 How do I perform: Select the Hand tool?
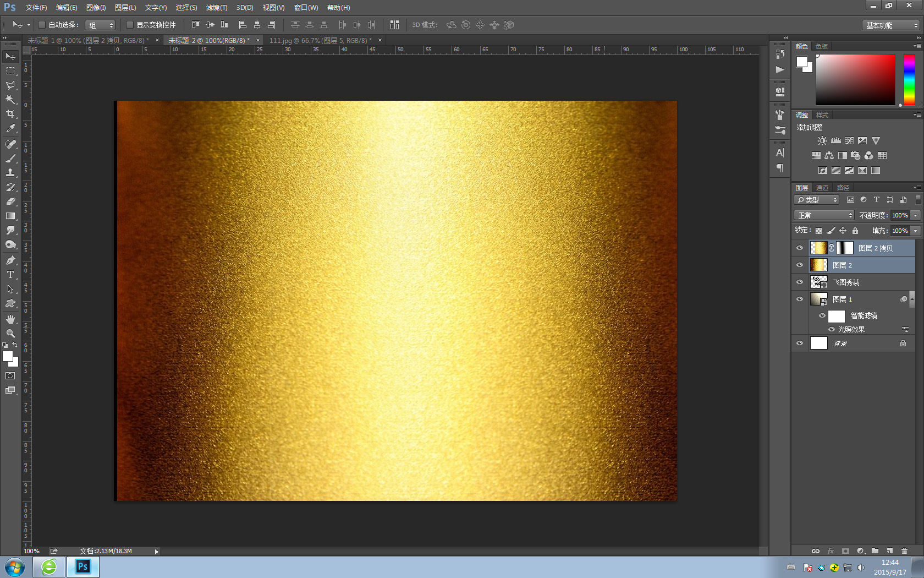(10, 319)
